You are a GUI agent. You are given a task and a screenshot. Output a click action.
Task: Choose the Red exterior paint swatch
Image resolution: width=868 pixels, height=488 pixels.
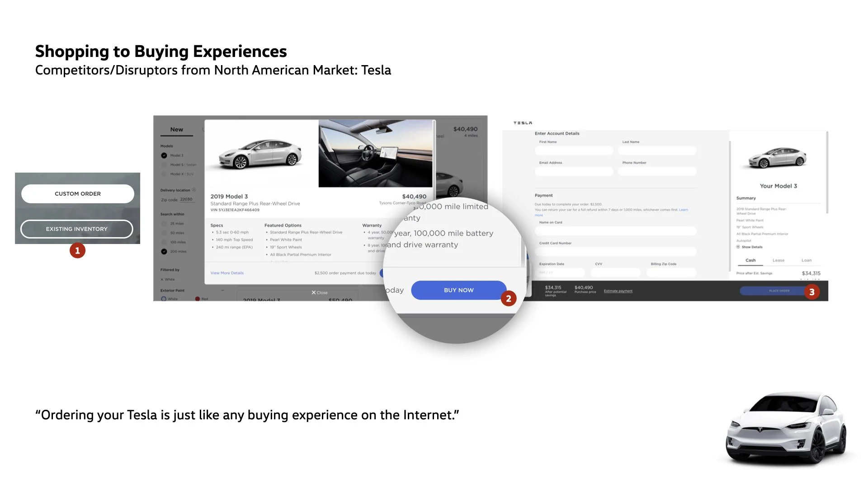(x=198, y=299)
